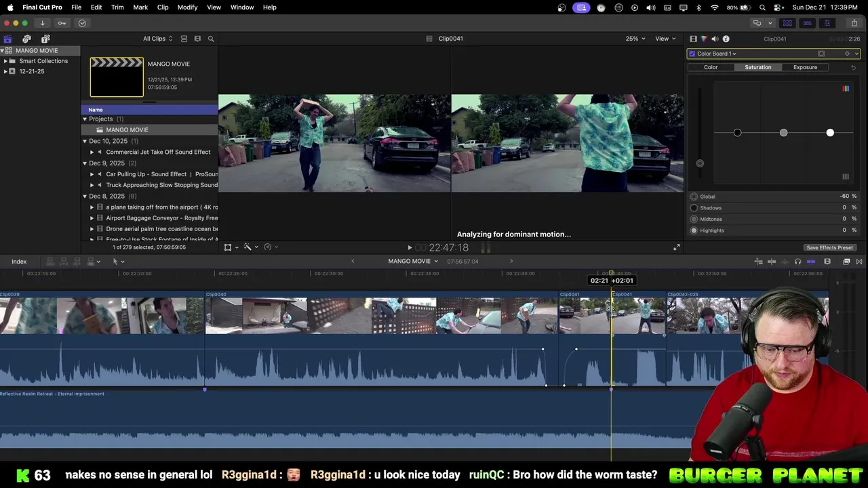This screenshot has height=488, width=868.
Task: Collapse the Dec 9, 2025 group
Action: point(85,163)
